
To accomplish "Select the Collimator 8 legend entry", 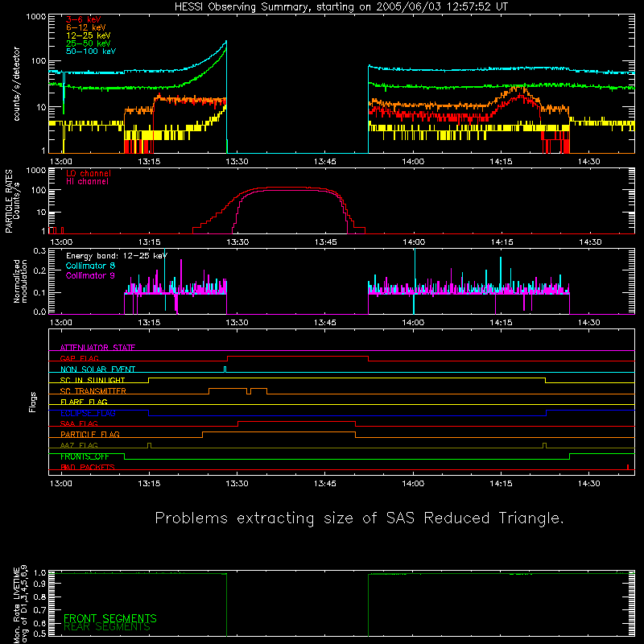I will (90, 266).
